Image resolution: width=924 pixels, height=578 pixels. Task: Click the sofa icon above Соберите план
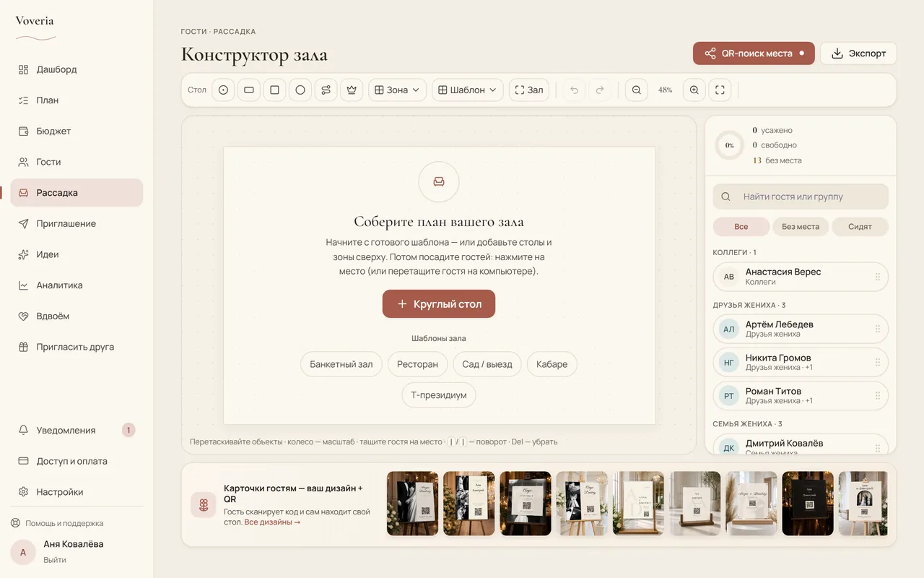coord(439,181)
